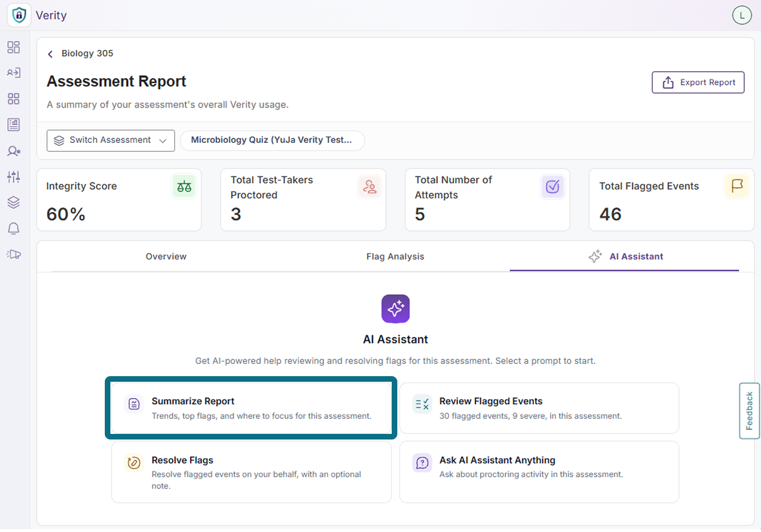Click the 60% integrity score value
761x532 pixels.
point(66,214)
